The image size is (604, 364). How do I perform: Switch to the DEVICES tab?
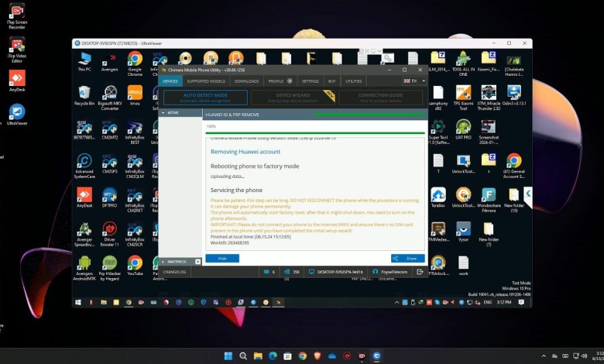coord(170,81)
